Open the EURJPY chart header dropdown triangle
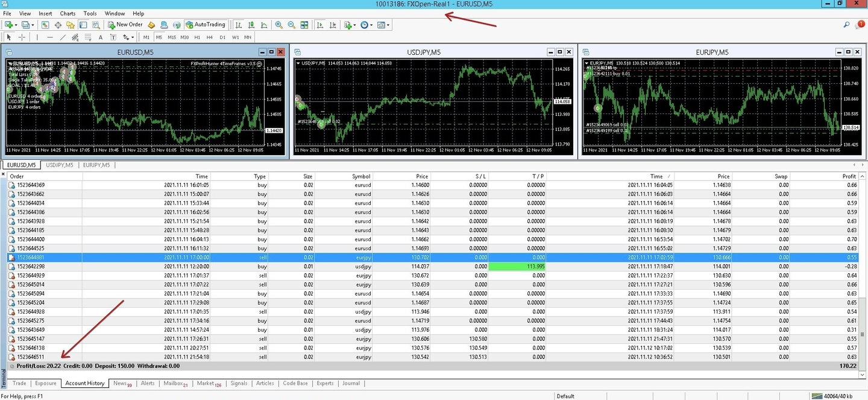This screenshot has height=400, width=868. 587,63
